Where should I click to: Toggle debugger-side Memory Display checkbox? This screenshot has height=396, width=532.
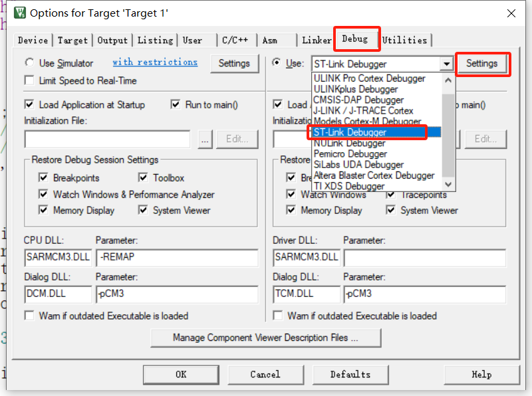coord(291,210)
